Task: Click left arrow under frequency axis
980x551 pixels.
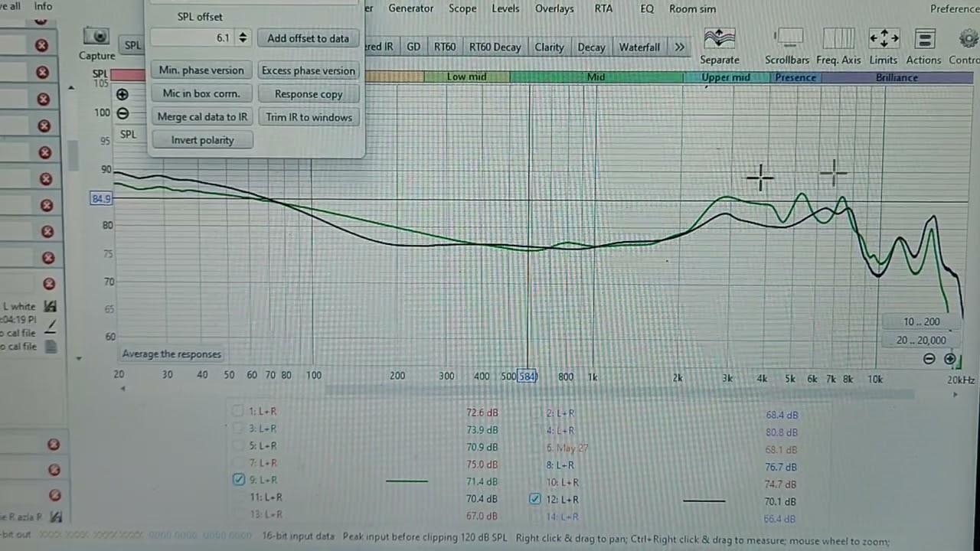Action: pos(122,389)
